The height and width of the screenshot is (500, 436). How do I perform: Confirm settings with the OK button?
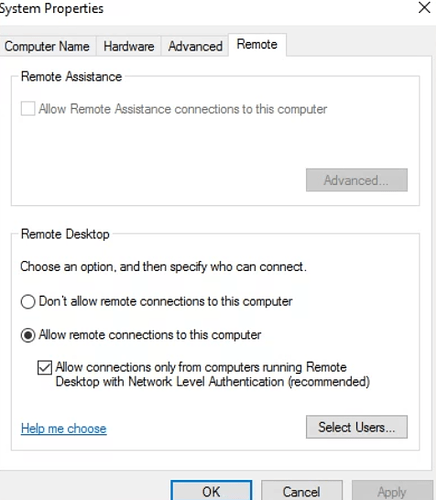coord(211,491)
